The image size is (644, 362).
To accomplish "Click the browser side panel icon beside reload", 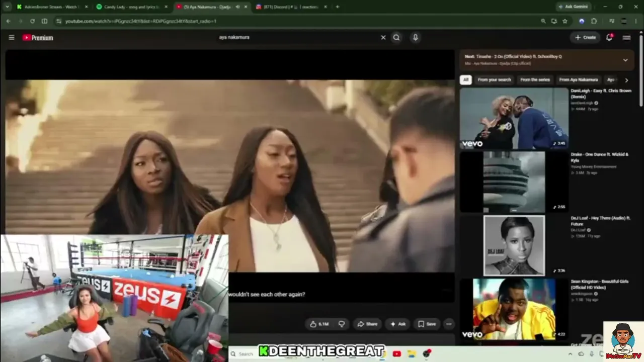I will coord(44,21).
